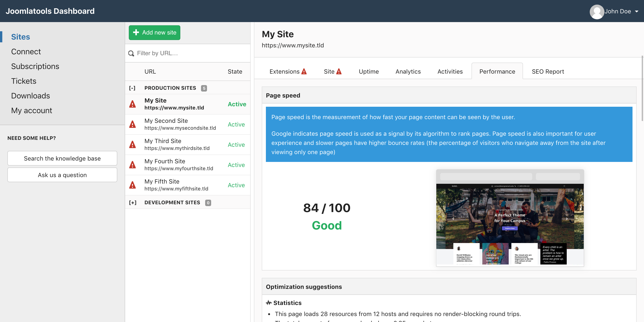Open Subscriptions in the sidebar
The image size is (644, 322).
pos(35,66)
